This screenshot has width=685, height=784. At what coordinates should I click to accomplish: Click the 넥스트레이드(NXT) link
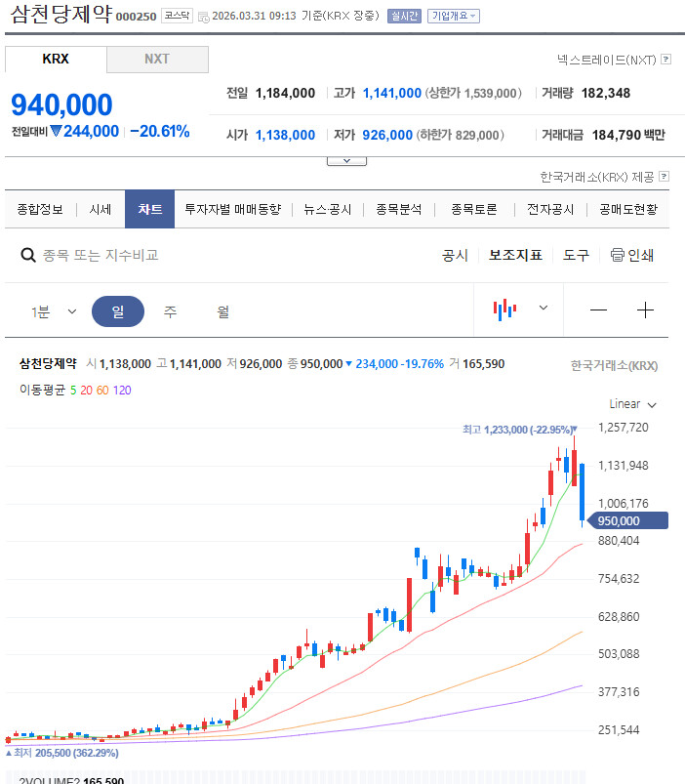tap(606, 60)
